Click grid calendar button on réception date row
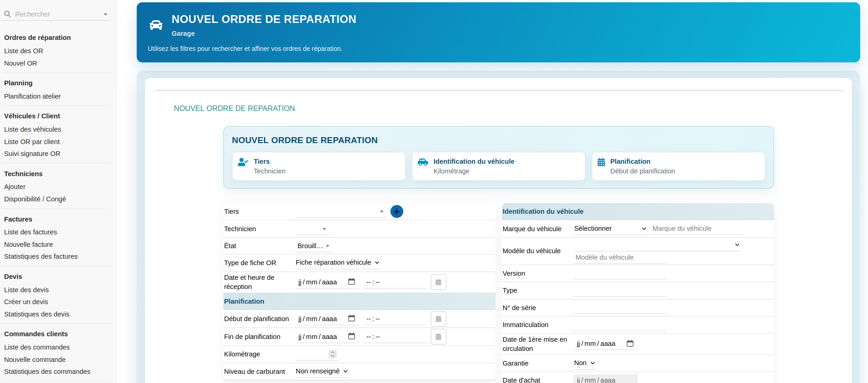The height and width of the screenshot is (383, 868). 438,282
